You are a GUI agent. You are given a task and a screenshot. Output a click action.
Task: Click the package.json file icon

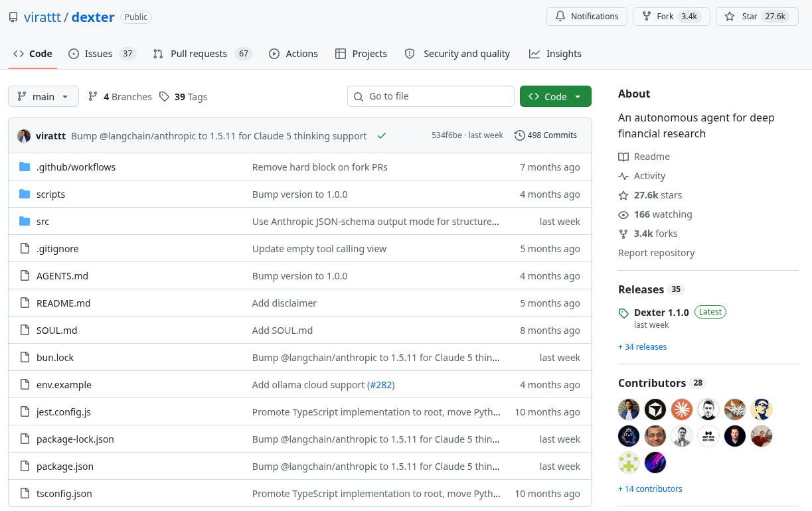coord(25,466)
